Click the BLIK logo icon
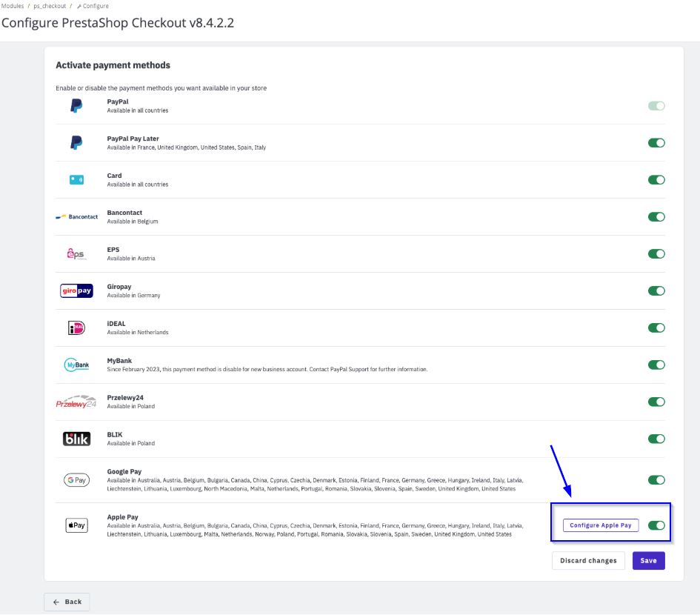This screenshot has height=615, width=700. coord(76,439)
